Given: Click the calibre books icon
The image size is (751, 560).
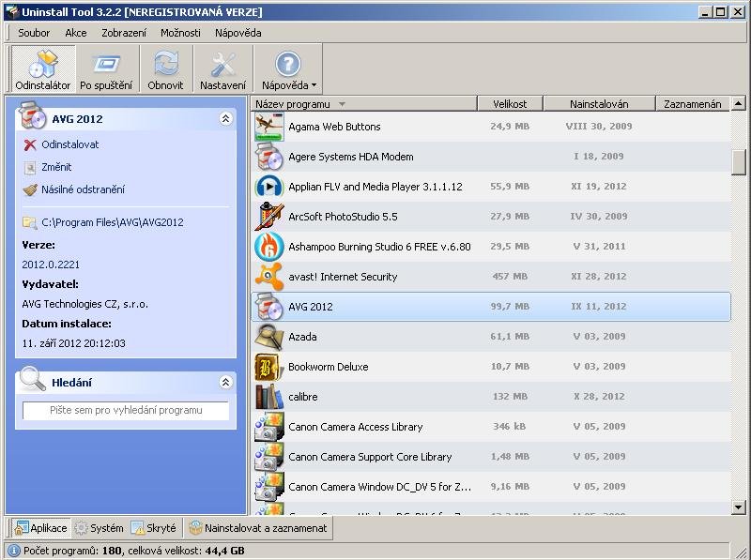Looking at the screenshot, I should (269, 397).
